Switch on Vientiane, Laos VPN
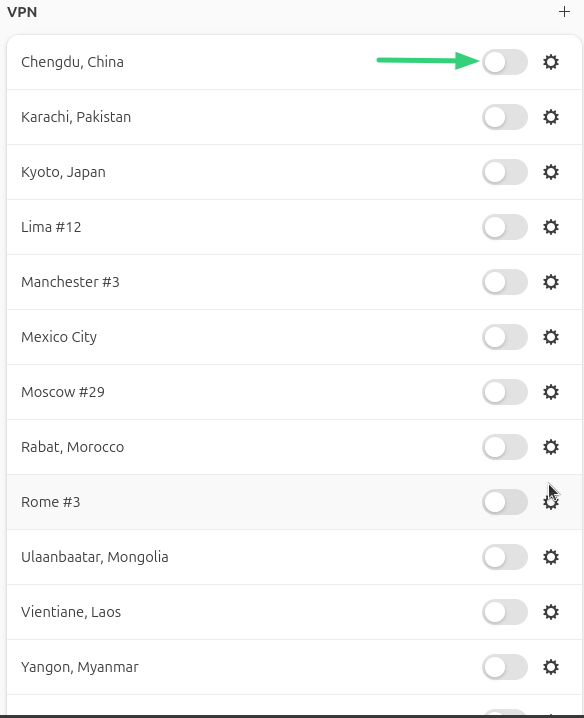This screenshot has height=718, width=584. [x=505, y=612]
